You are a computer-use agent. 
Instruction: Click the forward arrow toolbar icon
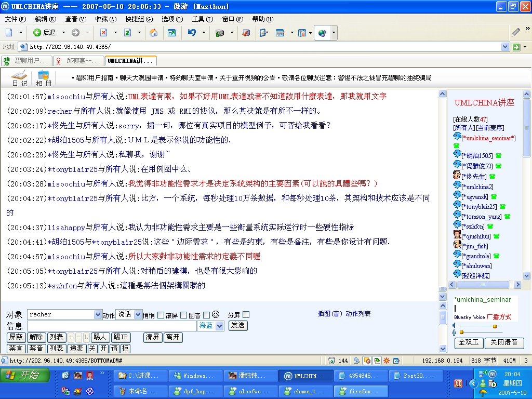pyautogui.click(x=76, y=33)
